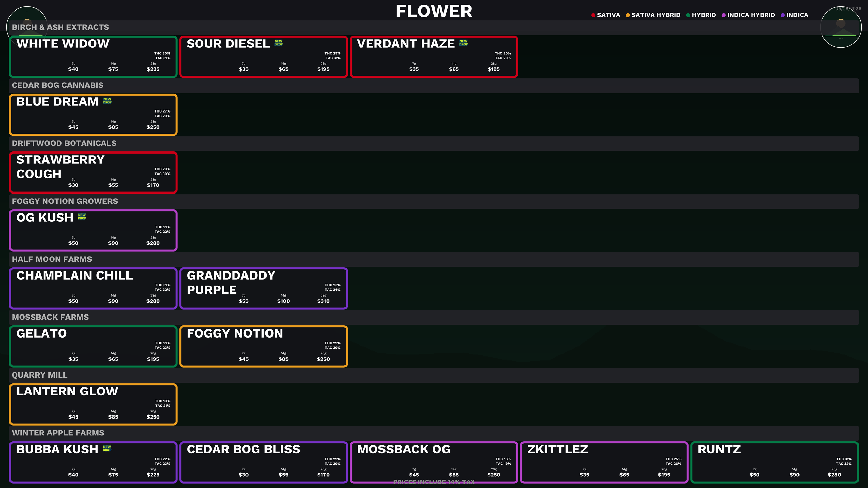Click Blue Dream's $250 28g price
This screenshot has height=488, width=868.
(153, 127)
